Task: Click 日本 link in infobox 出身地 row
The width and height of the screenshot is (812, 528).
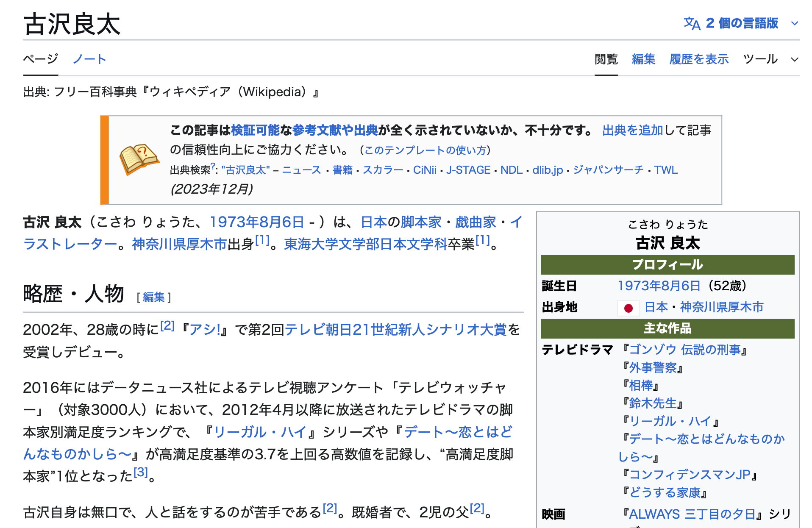Action: click(x=656, y=307)
